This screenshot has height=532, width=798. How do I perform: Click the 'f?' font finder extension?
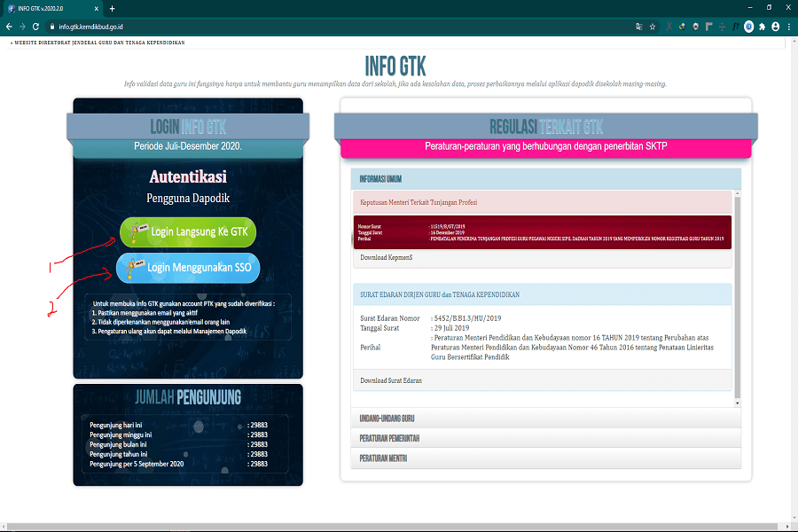735,27
